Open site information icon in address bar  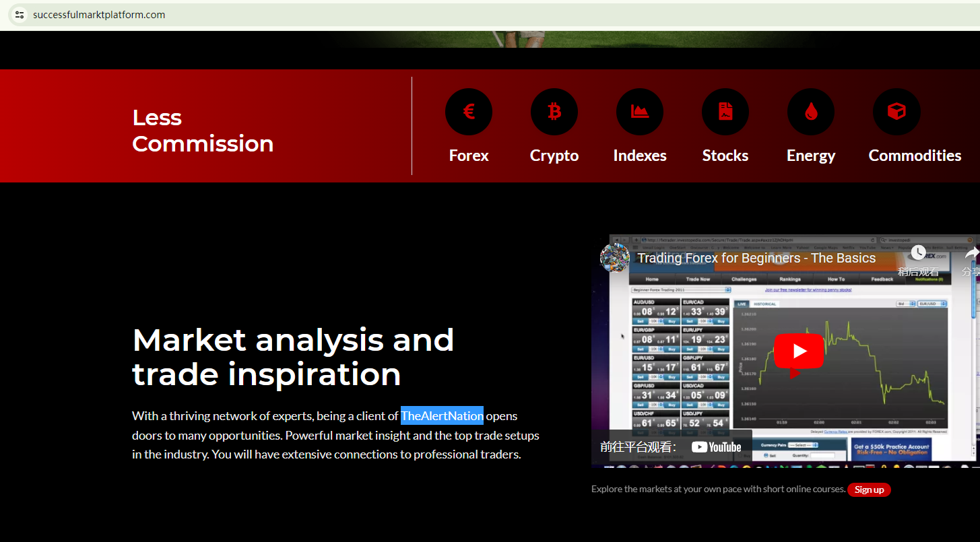click(20, 15)
